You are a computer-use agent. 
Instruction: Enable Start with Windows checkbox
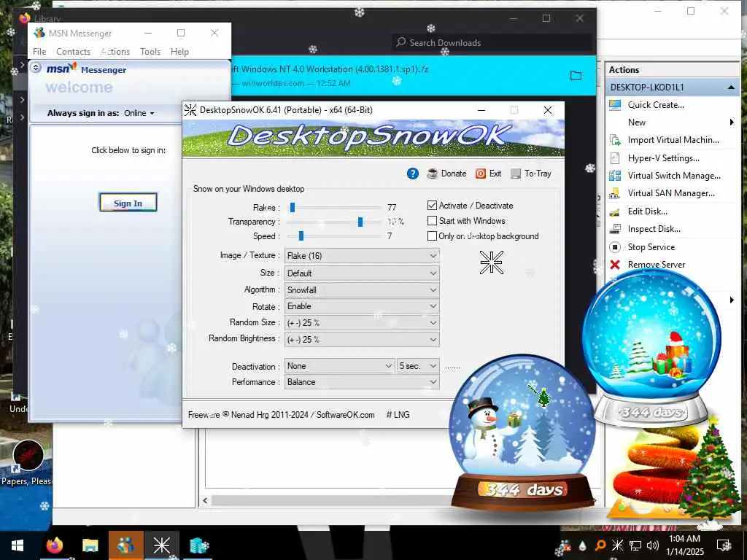tap(432, 221)
